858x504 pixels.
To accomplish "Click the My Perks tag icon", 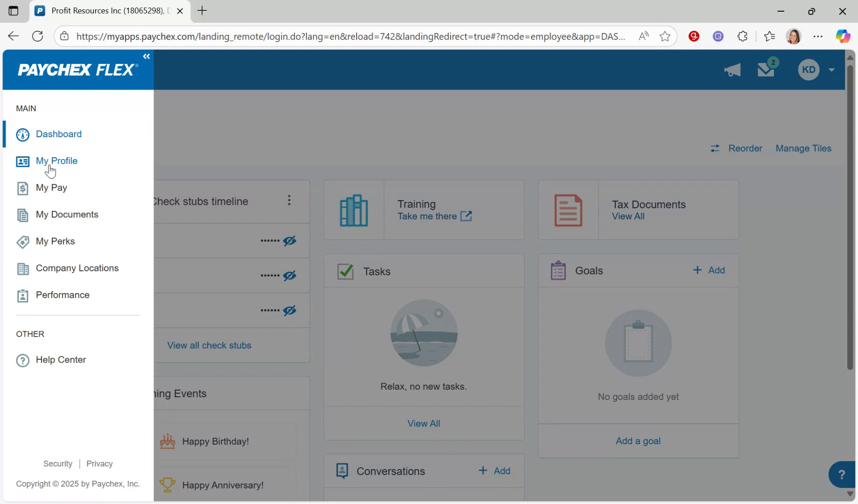I will pyautogui.click(x=23, y=242).
